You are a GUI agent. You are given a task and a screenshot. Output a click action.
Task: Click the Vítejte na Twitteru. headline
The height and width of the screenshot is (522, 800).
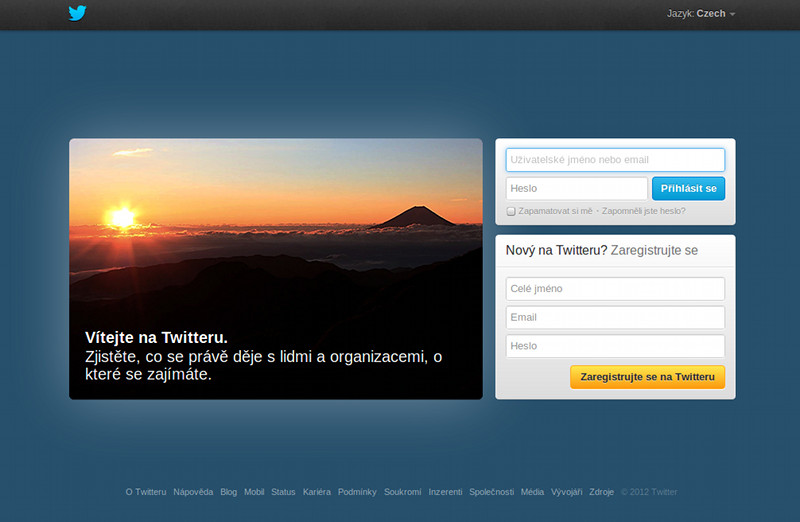(x=156, y=338)
